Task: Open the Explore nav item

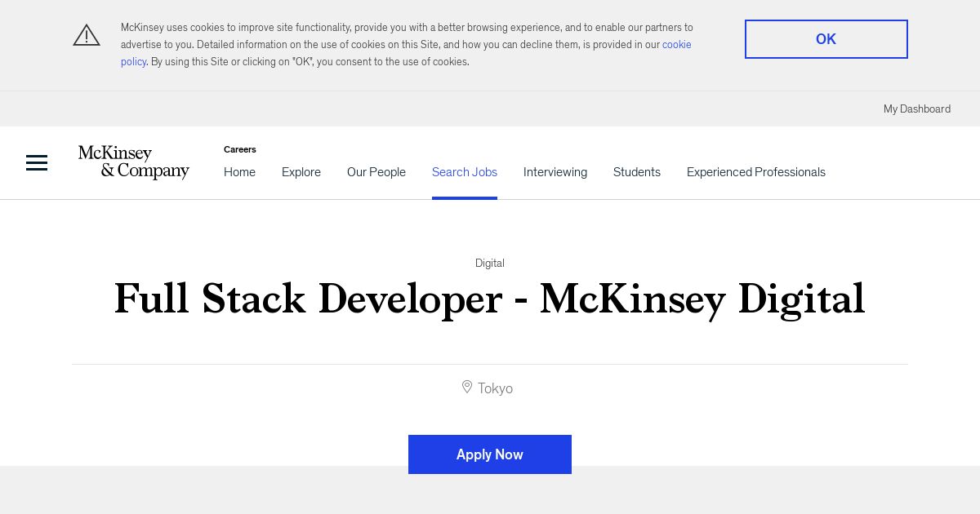Action: [x=301, y=172]
